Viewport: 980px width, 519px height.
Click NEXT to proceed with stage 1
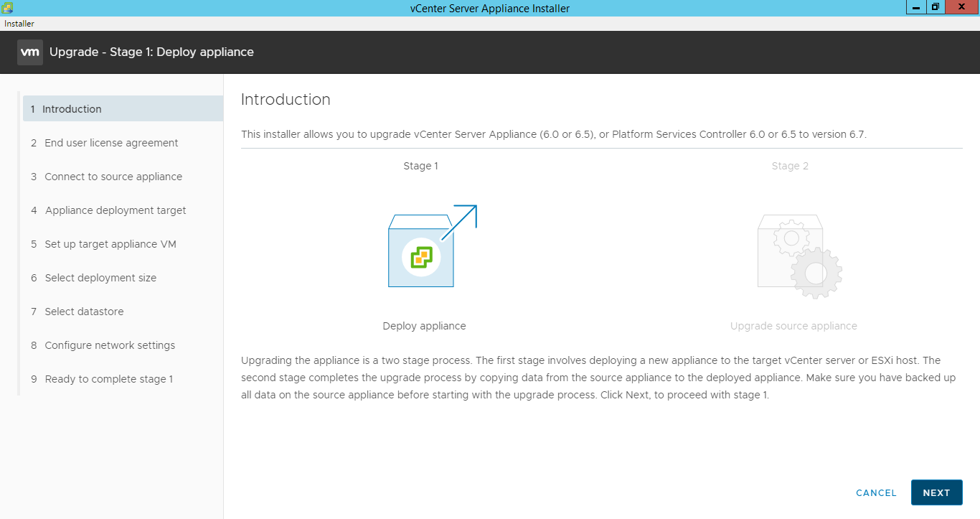click(936, 492)
